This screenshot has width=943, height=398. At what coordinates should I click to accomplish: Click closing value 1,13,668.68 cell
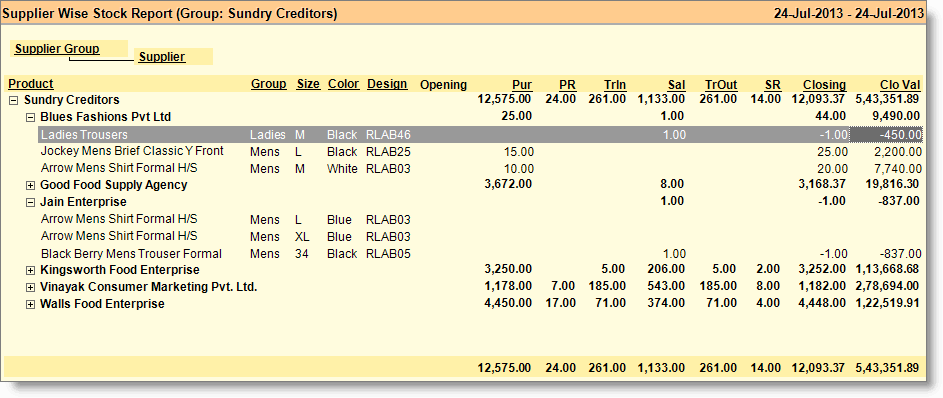(886, 269)
